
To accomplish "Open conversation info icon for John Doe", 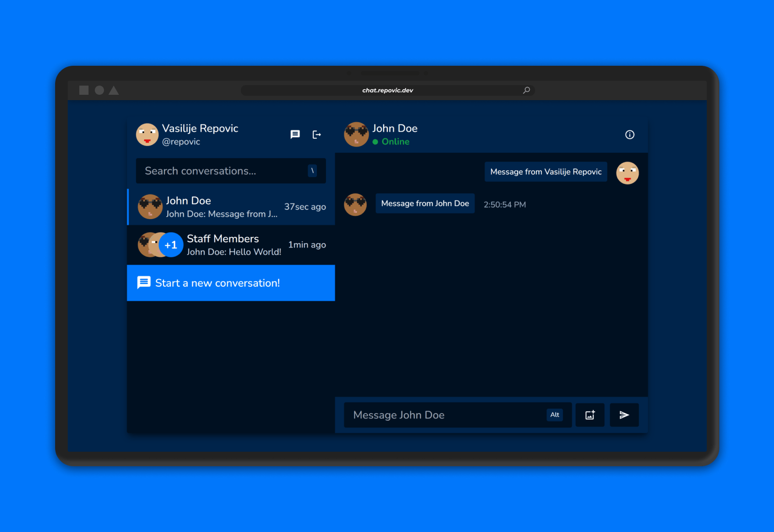I will click(630, 134).
